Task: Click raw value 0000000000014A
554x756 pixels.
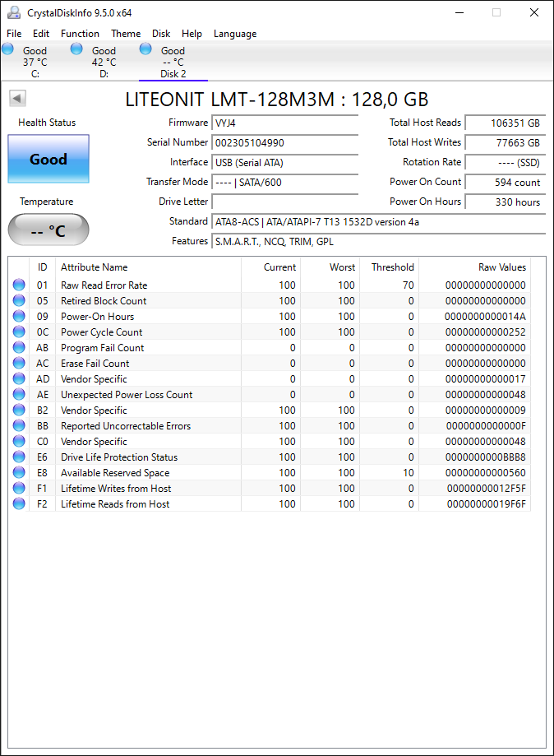Action: pos(485,316)
